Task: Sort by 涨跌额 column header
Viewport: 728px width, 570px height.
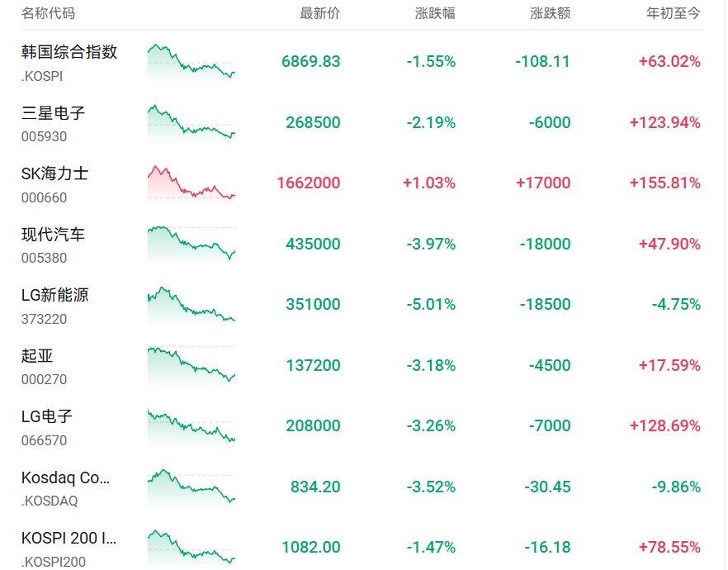Action: pyautogui.click(x=551, y=13)
